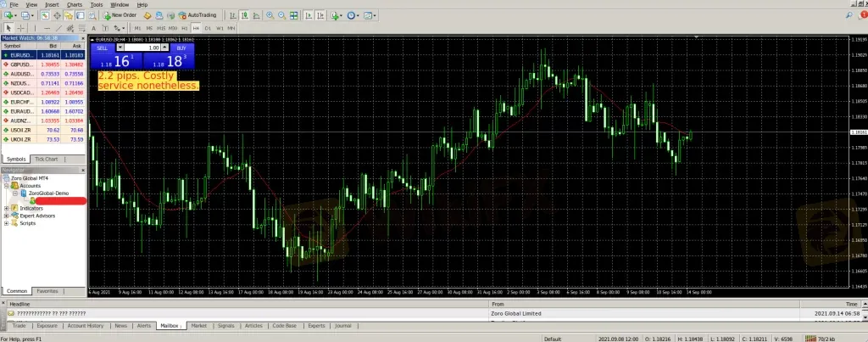
Task: Click the MetaEditor book icon
Action: coord(147,15)
